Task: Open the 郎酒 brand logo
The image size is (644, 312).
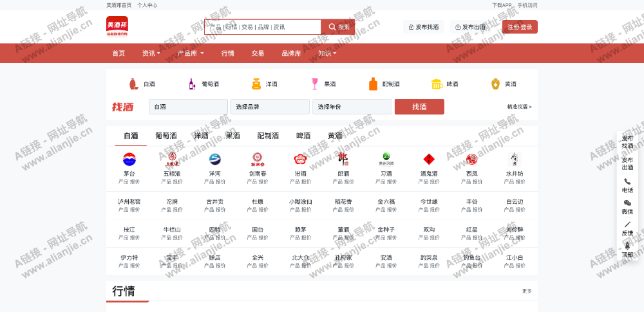Action: tap(343, 160)
